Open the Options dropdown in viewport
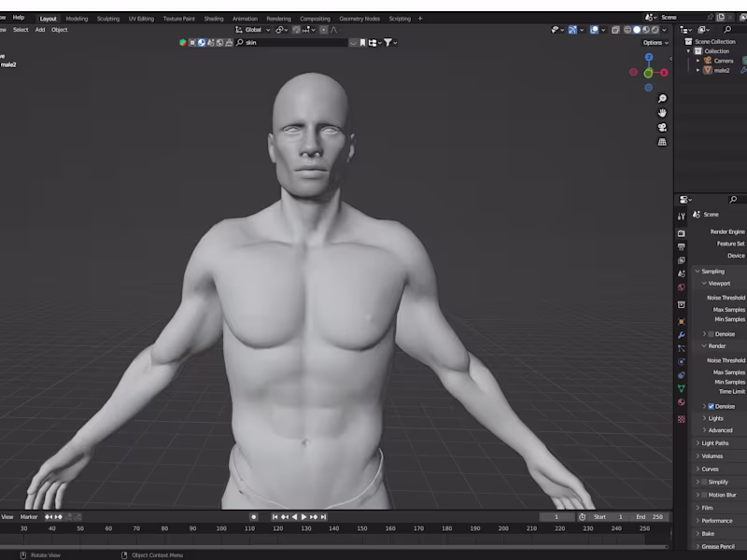Image resolution: width=747 pixels, height=560 pixels. (655, 42)
